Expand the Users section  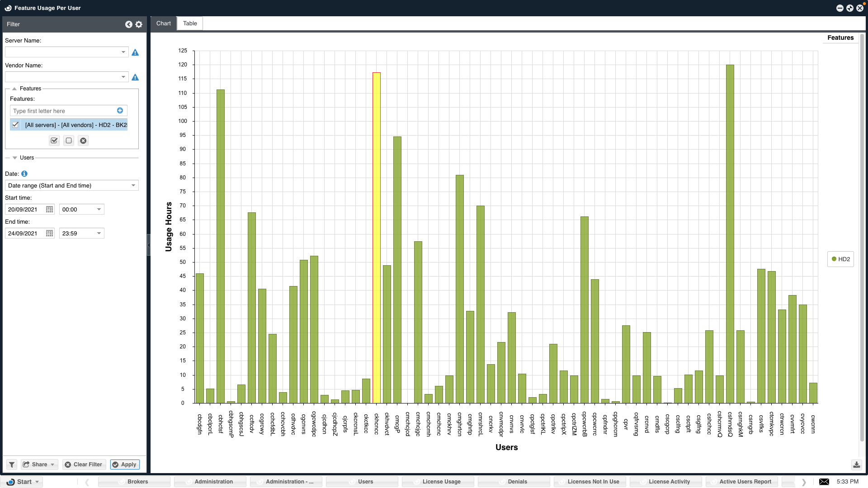point(15,158)
